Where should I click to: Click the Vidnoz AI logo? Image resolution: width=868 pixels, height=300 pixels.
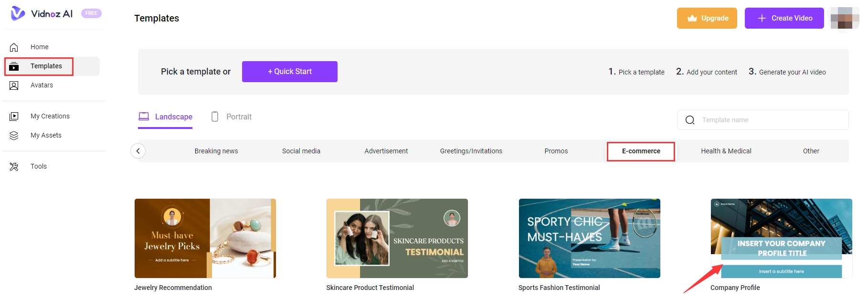coord(42,13)
